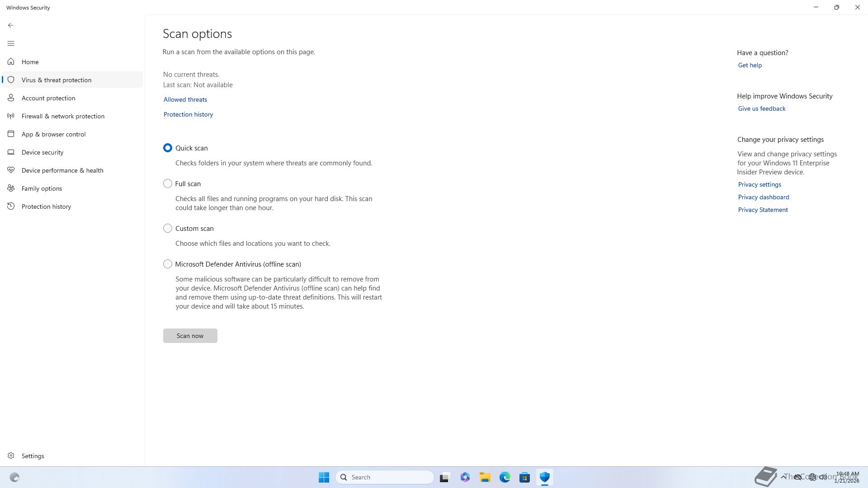Click the Account protection person icon
868x488 pixels.
point(11,98)
